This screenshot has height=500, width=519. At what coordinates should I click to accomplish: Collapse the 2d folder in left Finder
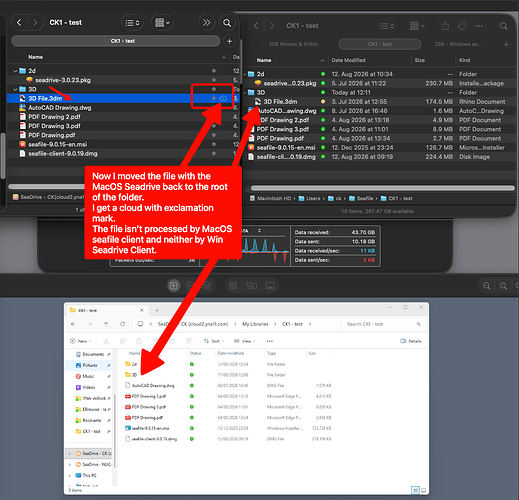(15, 71)
